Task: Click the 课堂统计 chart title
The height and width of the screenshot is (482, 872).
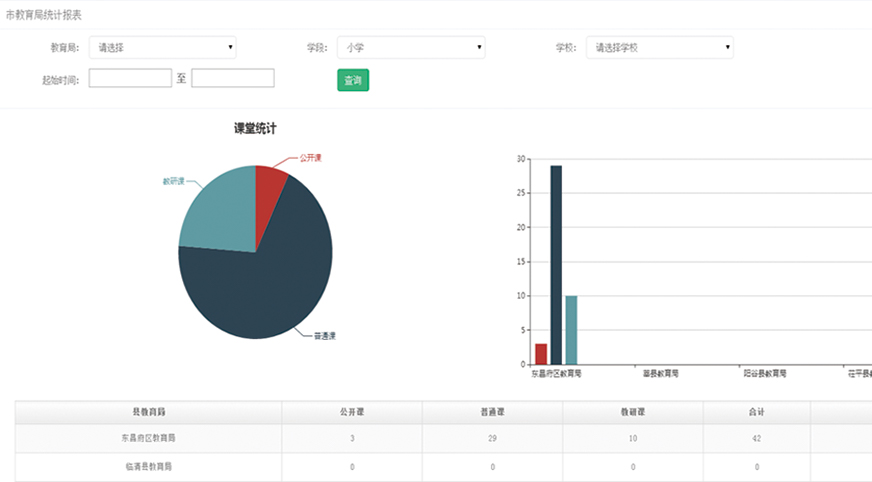Action: click(x=255, y=128)
